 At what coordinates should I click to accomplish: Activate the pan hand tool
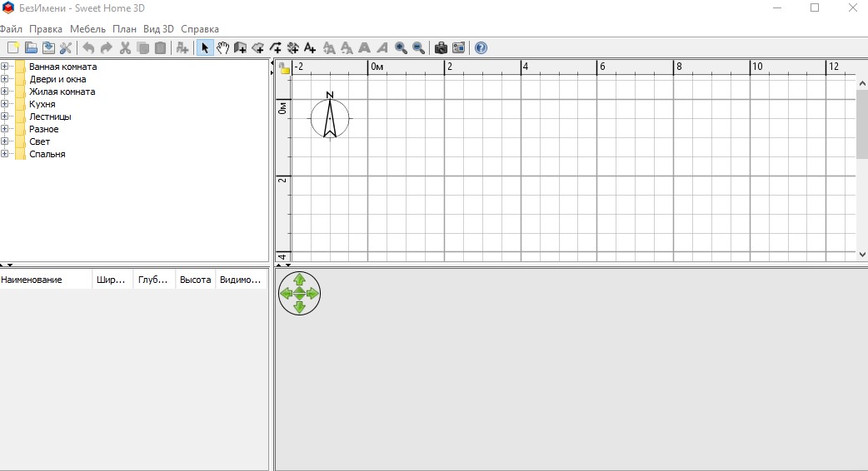tap(222, 48)
